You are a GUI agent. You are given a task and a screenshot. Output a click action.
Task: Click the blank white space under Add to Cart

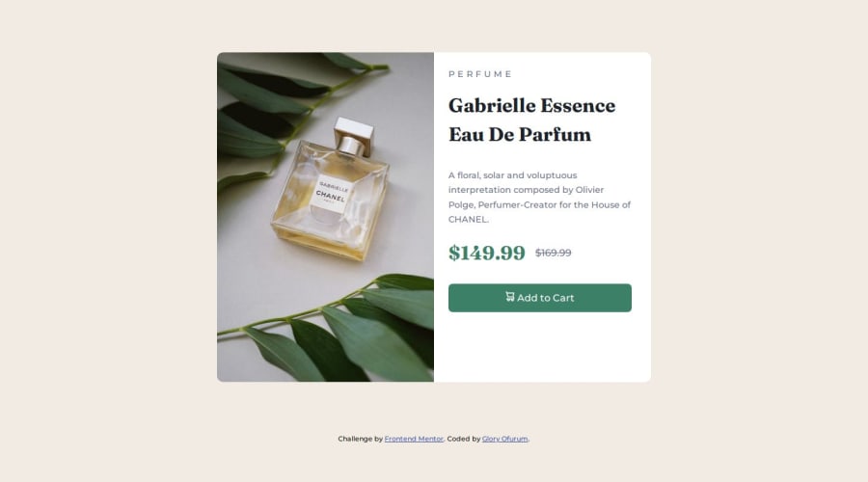[540, 346]
